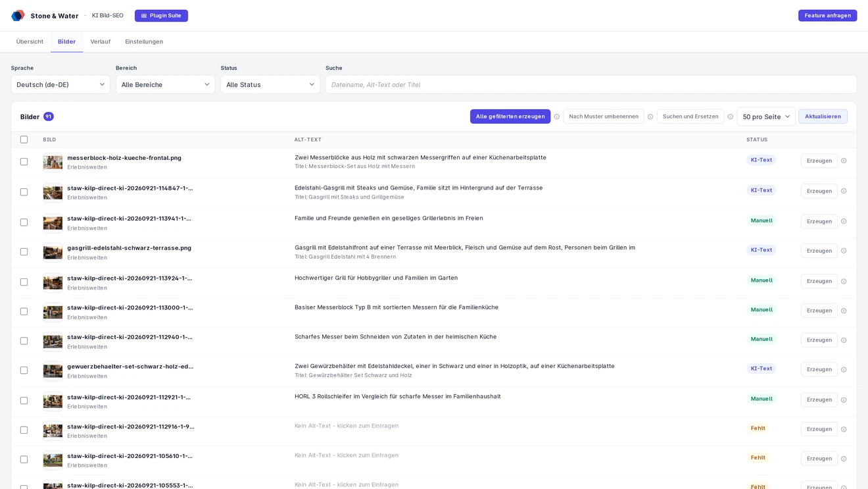Open the Sprache dropdown Deutsch (de-DE)

pyautogui.click(x=60, y=84)
